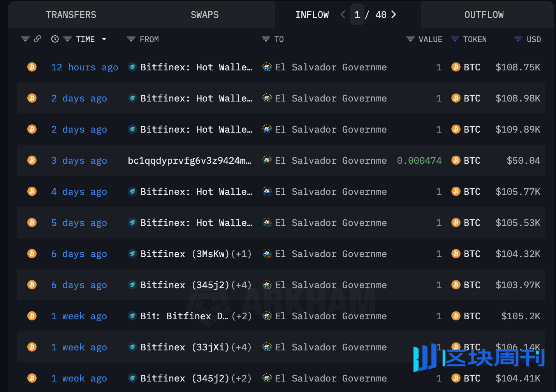
Task: Open Bitfinex (33jXi) sender
Action: tap(185, 347)
